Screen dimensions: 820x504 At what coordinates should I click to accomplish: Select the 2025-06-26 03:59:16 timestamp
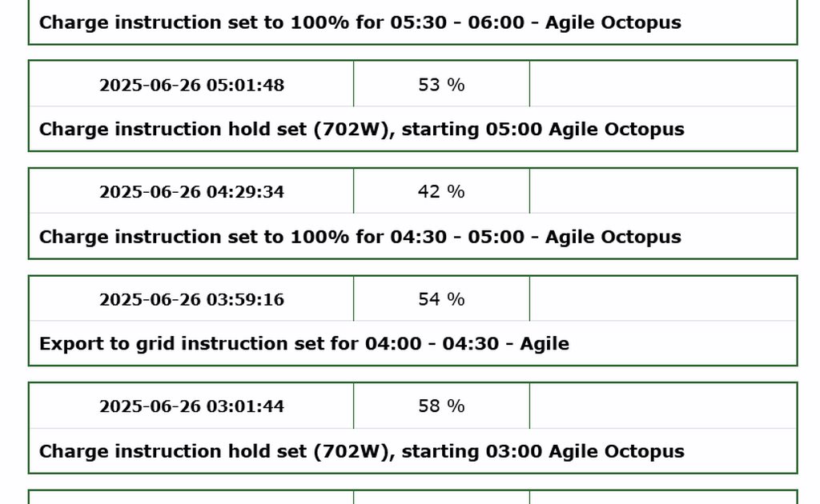(x=191, y=299)
